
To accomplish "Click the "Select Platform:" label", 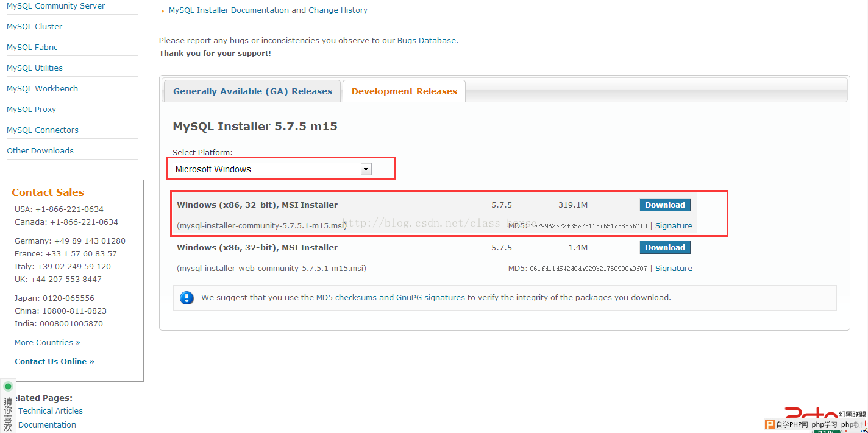I will click(x=202, y=153).
